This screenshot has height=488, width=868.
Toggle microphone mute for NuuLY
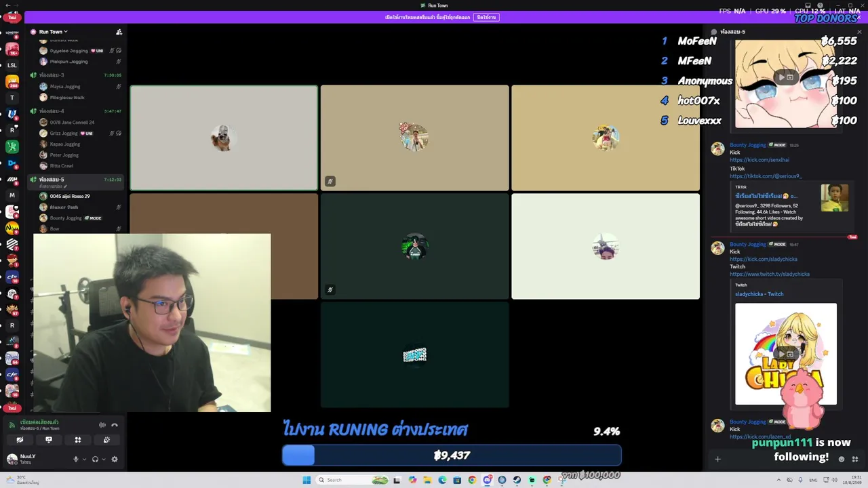pos(76,460)
